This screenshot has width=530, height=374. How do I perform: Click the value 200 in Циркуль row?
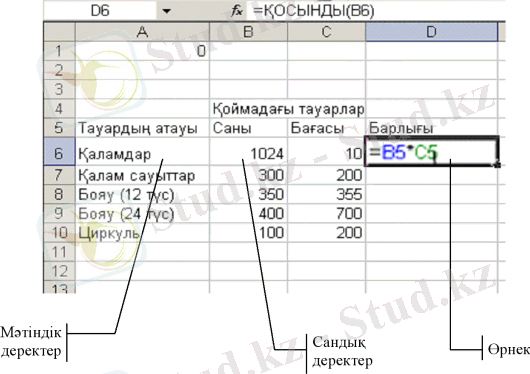click(x=327, y=232)
